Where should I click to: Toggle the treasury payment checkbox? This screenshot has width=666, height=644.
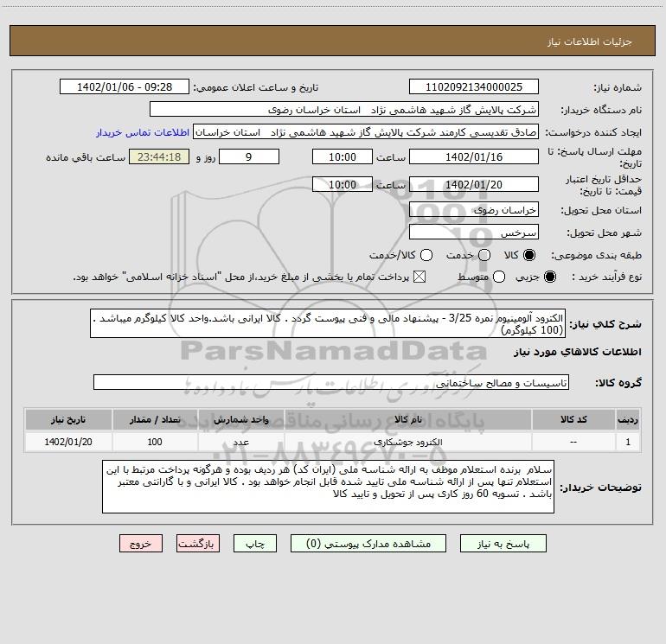pos(421,277)
